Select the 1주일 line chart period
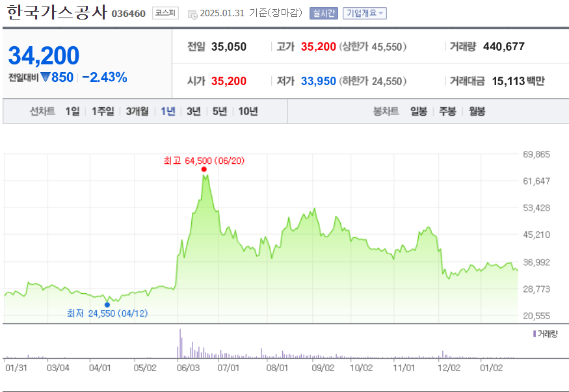 (x=103, y=111)
